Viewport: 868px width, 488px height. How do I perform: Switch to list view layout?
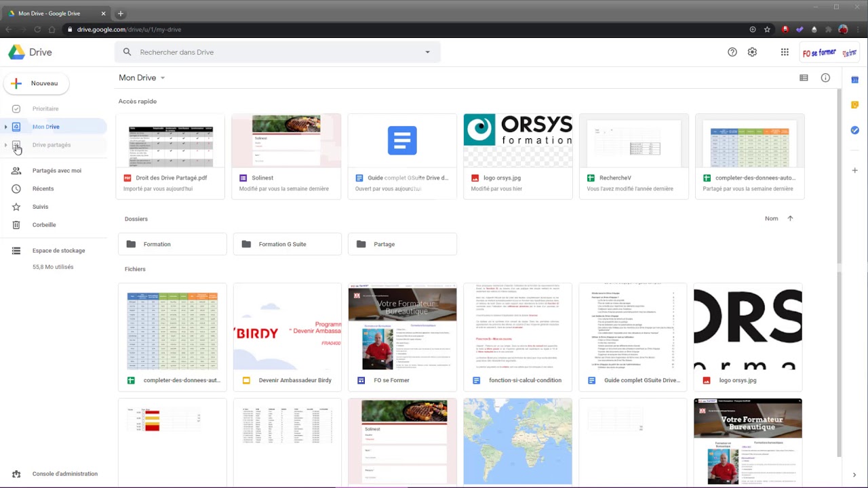tap(804, 78)
